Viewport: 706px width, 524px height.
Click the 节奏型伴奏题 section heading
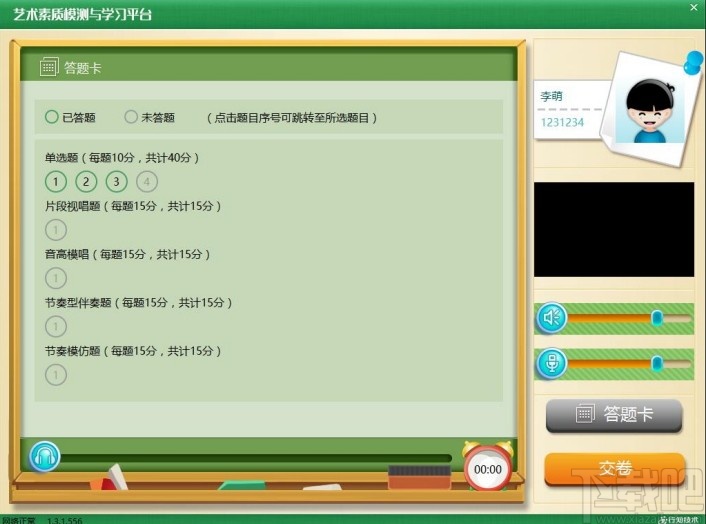(138, 303)
